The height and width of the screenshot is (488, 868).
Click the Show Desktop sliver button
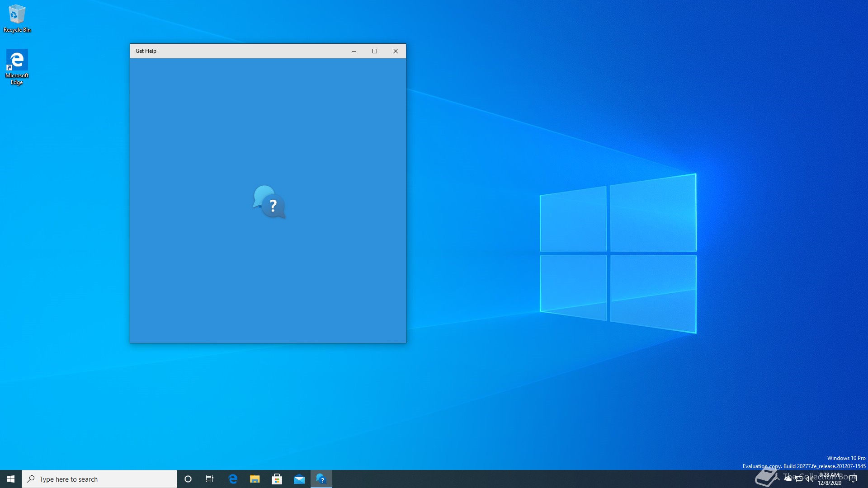(866, 479)
